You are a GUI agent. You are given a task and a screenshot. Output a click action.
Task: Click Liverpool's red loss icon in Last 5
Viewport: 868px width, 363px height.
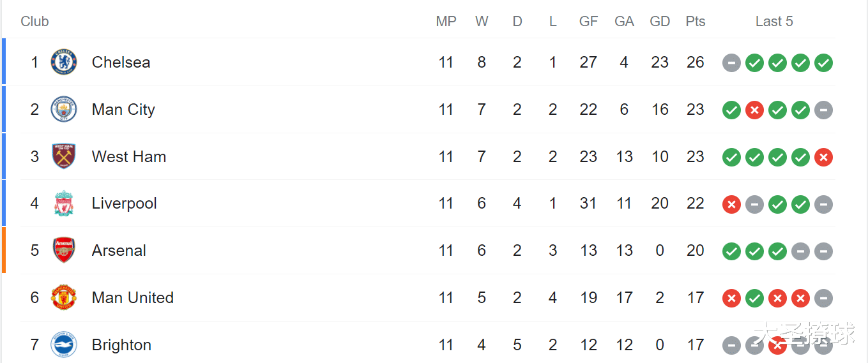tap(731, 204)
